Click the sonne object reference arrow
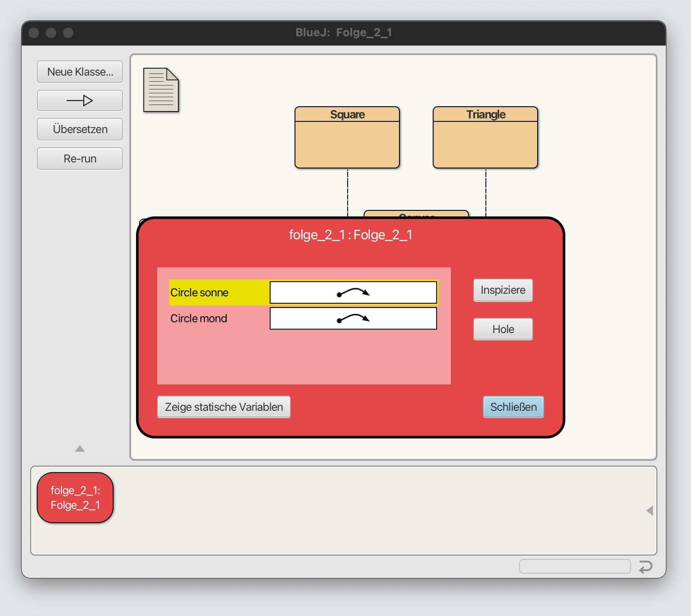The image size is (691, 616). (353, 293)
